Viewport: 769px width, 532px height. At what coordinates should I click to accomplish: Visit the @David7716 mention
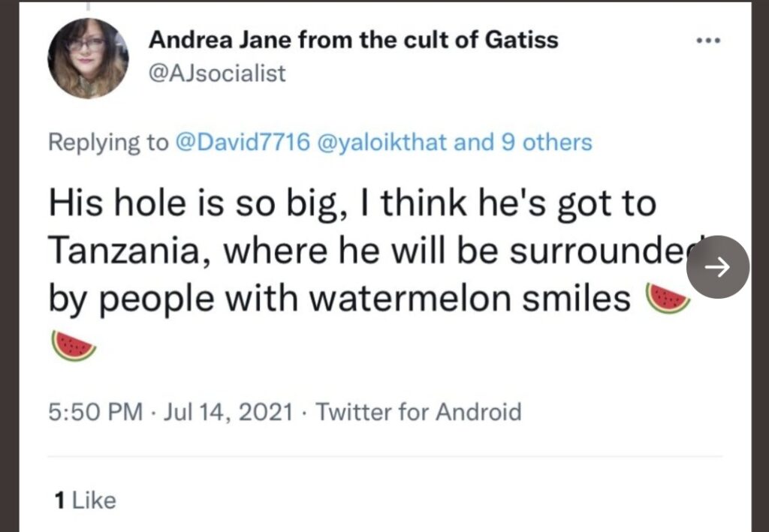242,142
